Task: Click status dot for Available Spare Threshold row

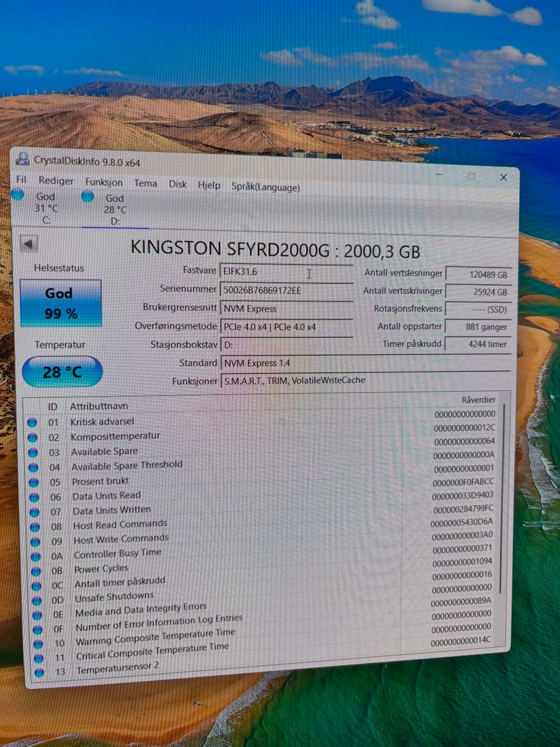Action: coord(34,467)
